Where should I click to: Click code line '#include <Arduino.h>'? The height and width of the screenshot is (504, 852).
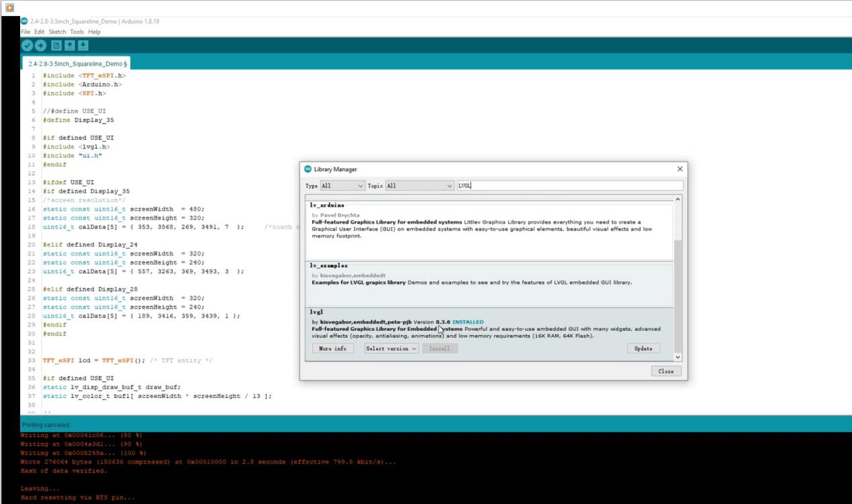(82, 85)
